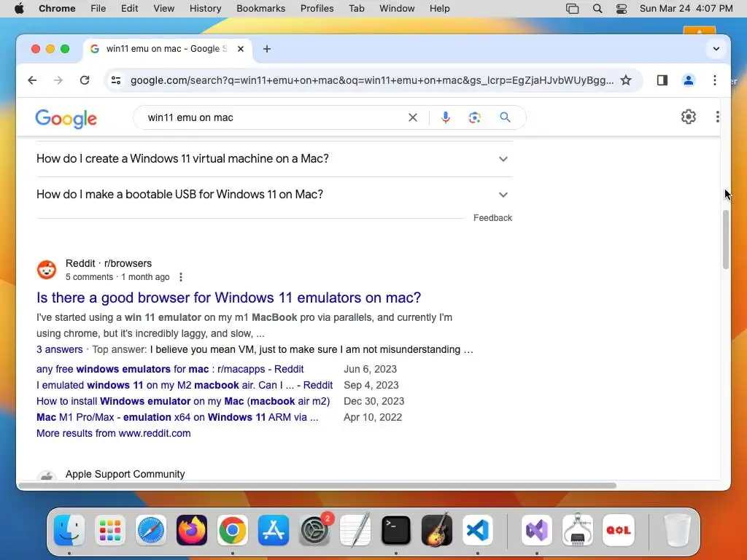Open more options beside Reddit result
This screenshot has width=747, height=560.
(181, 277)
